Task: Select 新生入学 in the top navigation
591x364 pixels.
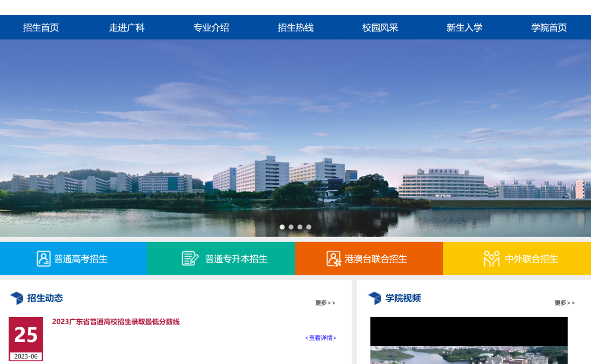Action: [x=464, y=27]
